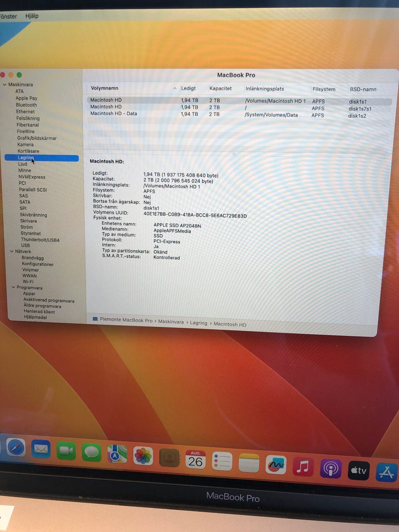Select the Macintosh HD - Data row

point(239,114)
